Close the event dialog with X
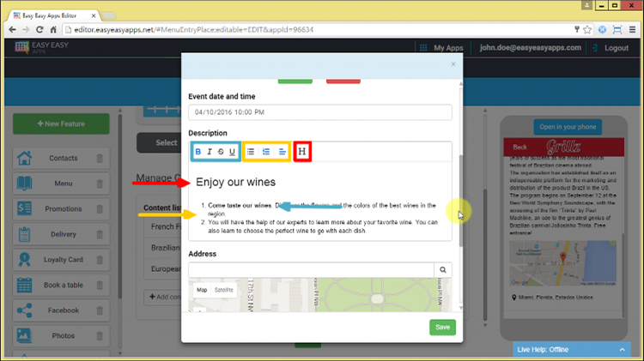 pyautogui.click(x=453, y=64)
